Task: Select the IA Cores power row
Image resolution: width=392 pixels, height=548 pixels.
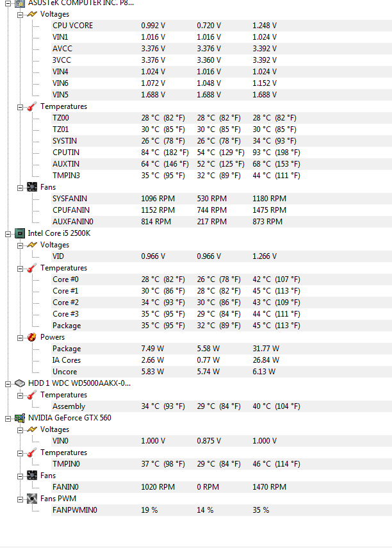Action: point(222,360)
